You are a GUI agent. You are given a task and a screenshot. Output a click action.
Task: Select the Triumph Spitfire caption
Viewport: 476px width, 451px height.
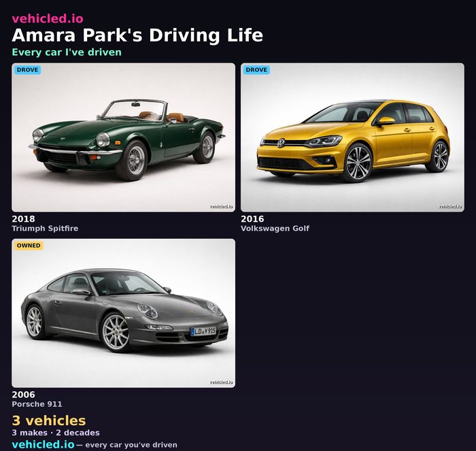[x=45, y=229]
